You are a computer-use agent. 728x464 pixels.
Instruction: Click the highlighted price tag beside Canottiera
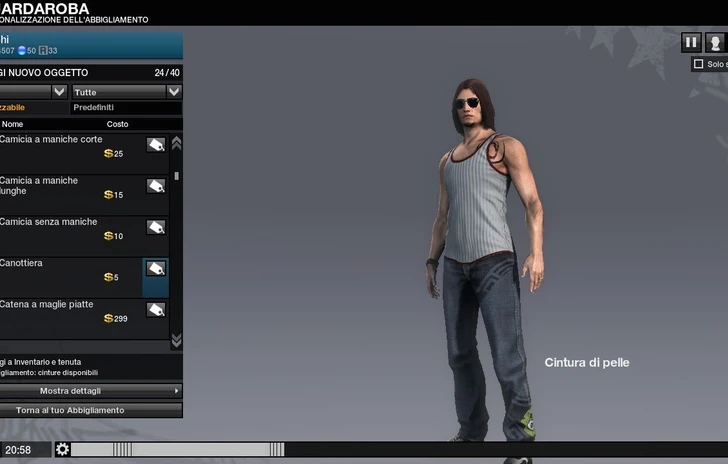click(x=156, y=268)
